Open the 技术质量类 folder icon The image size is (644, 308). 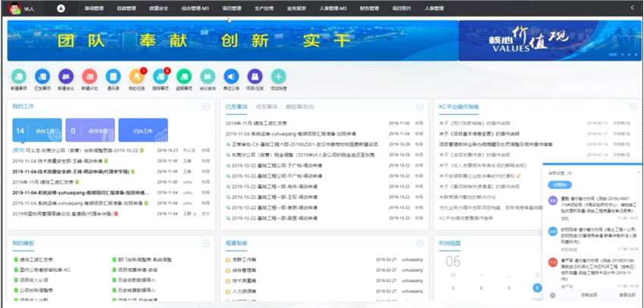(228, 281)
